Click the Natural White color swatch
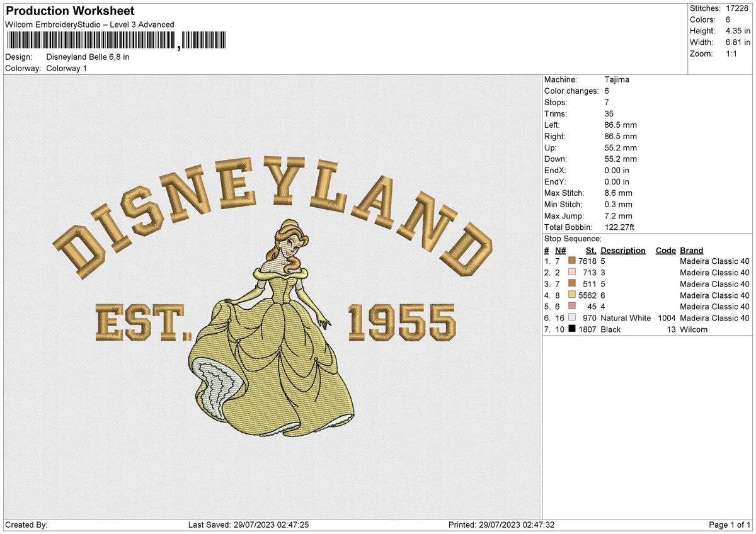Screen dimensions: 756x534 tap(572, 317)
